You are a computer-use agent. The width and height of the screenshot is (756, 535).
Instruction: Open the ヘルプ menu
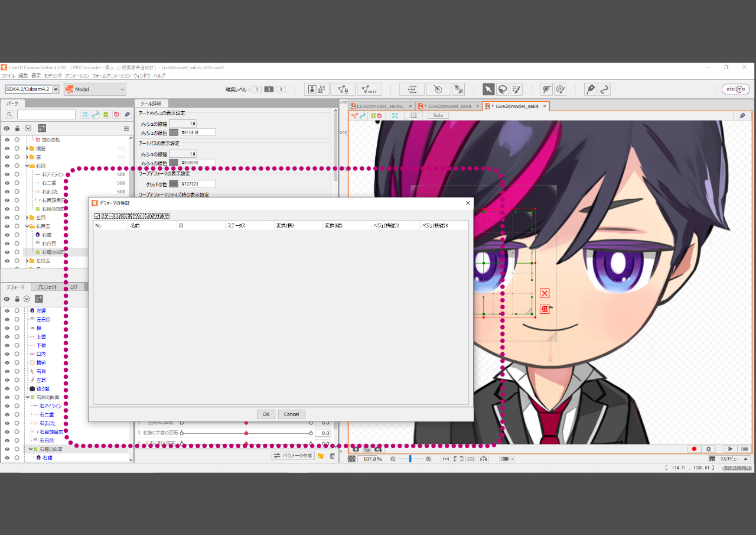[x=159, y=76]
